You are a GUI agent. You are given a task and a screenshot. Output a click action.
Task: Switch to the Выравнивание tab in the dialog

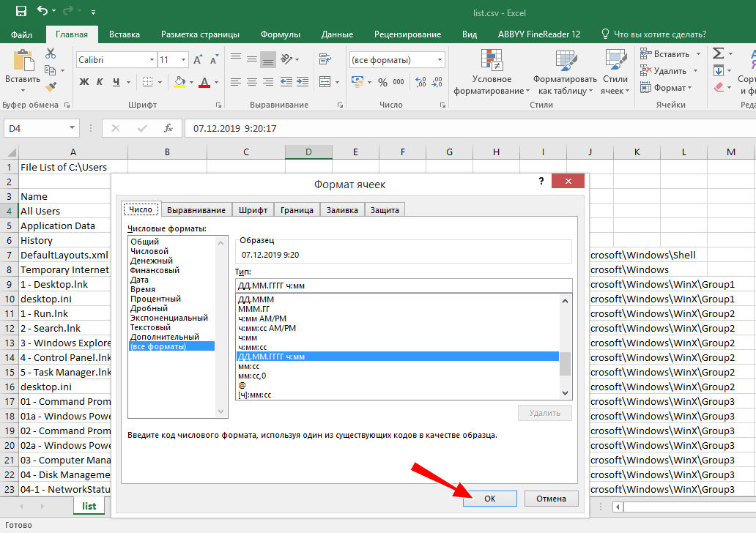[x=196, y=210]
